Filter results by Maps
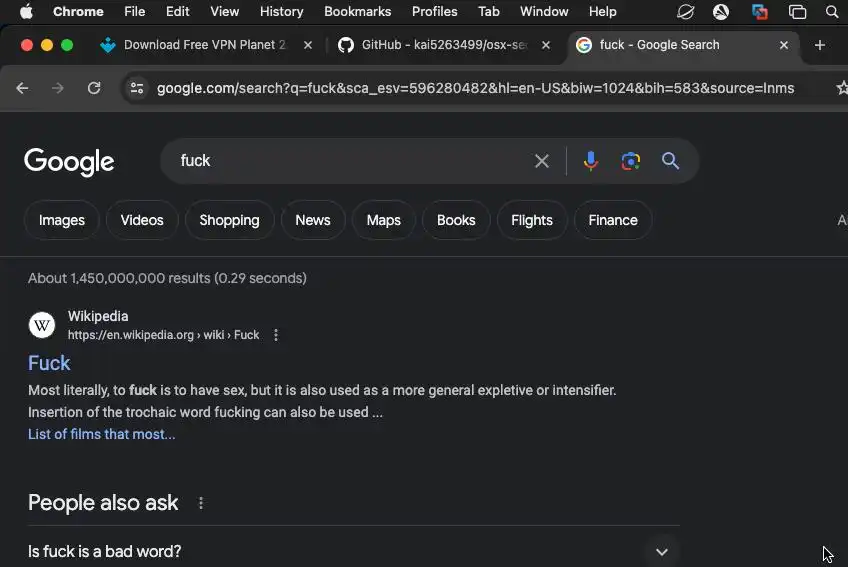 click(383, 220)
